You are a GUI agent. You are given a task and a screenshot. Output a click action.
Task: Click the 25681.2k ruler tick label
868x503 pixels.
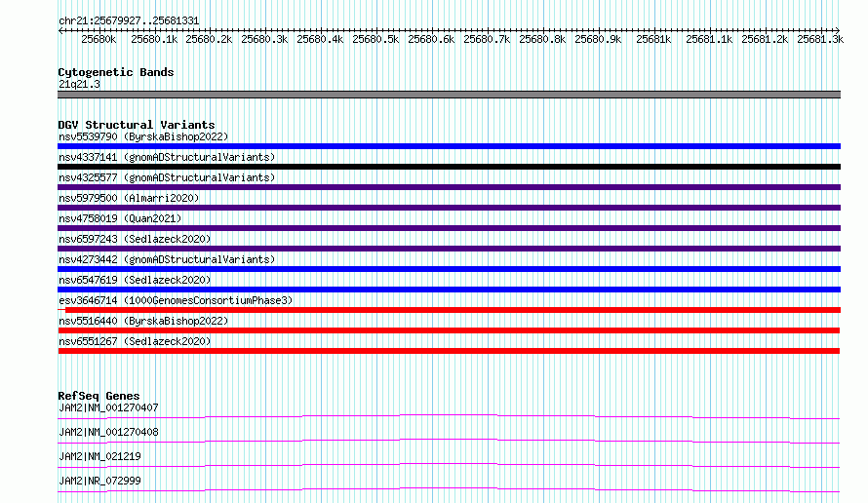pos(765,39)
